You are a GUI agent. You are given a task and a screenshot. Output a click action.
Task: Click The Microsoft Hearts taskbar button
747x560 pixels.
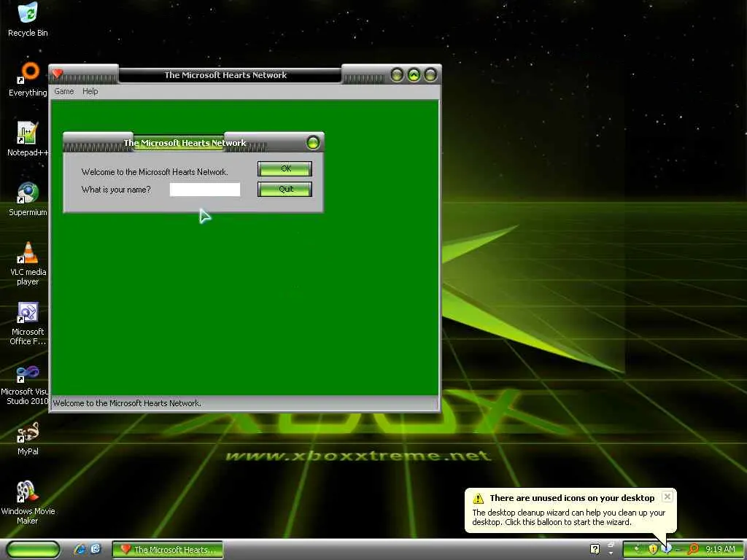(x=168, y=549)
